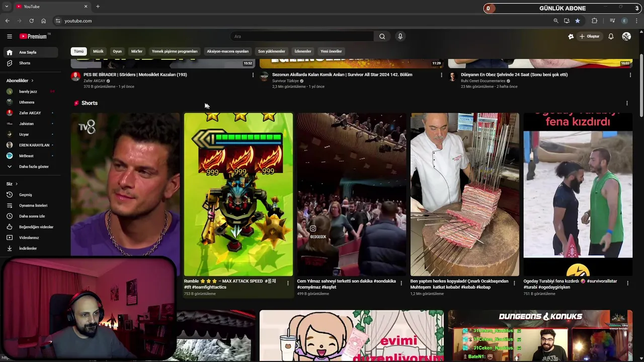The image size is (644, 362).
Task: Start voice search with microphone icon
Action: click(x=400, y=36)
